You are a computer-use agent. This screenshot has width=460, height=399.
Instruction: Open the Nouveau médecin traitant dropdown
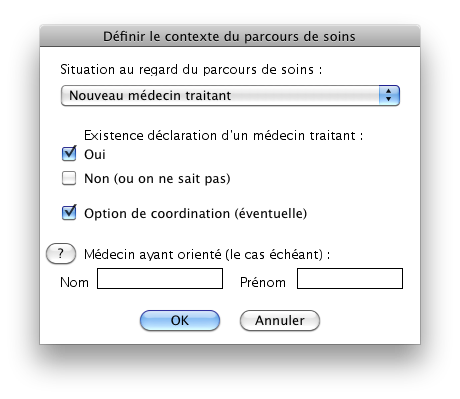pyautogui.click(x=230, y=95)
